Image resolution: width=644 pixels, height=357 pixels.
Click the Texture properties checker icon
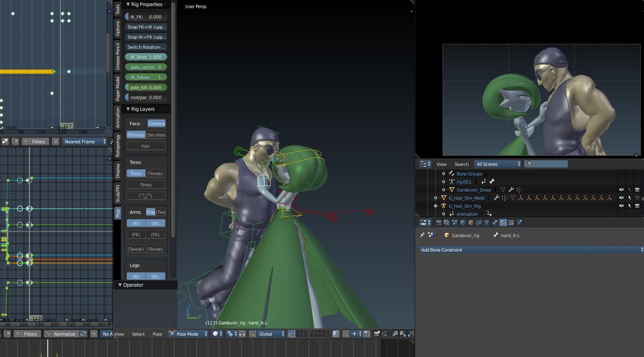click(511, 223)
